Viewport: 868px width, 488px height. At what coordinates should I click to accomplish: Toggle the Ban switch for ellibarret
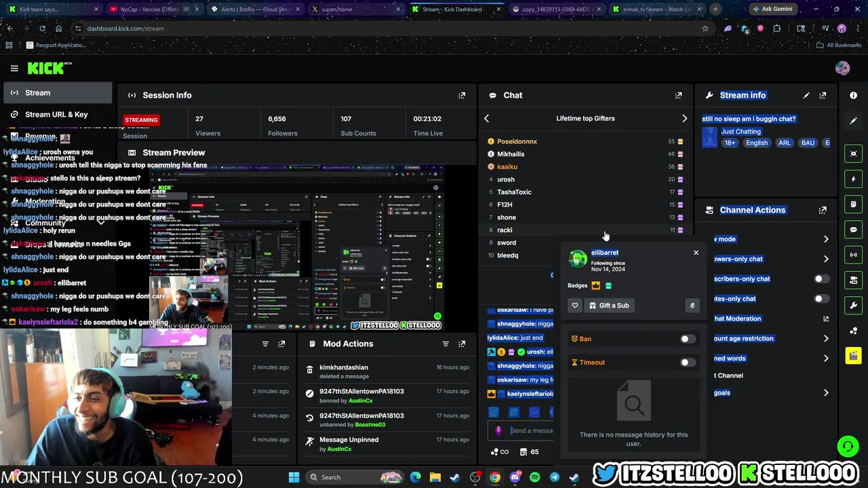(688, 339)
